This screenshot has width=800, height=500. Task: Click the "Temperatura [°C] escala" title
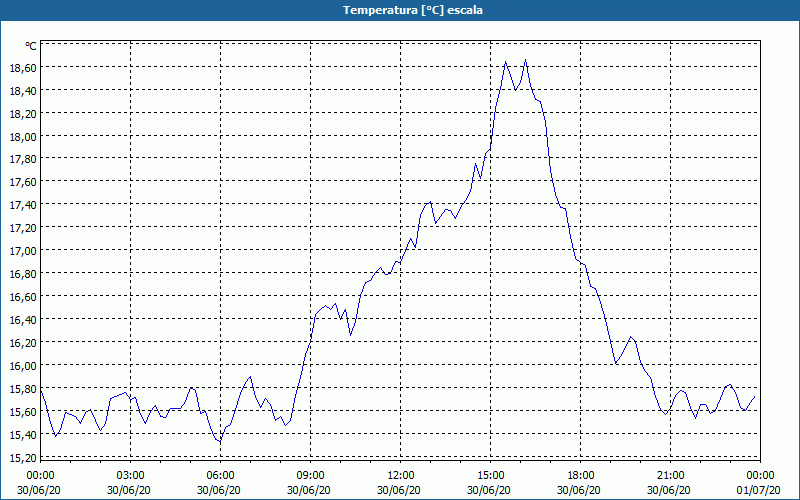click(x=413, y=10)
